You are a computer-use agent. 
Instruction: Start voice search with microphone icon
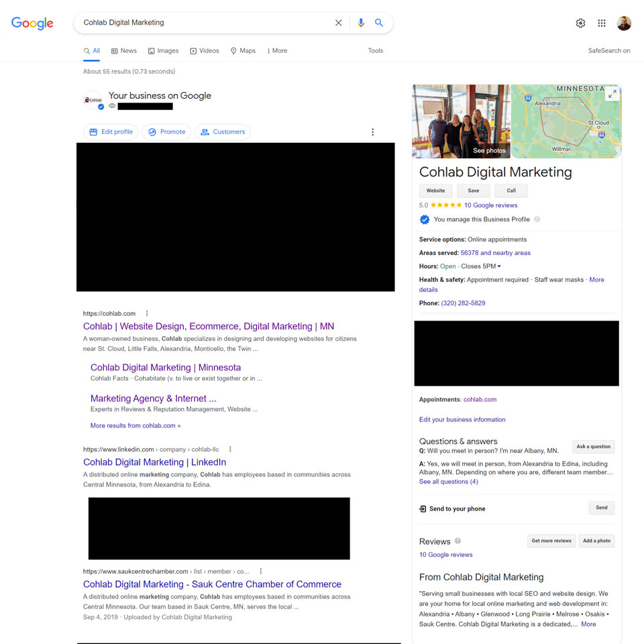click(361, 23)
